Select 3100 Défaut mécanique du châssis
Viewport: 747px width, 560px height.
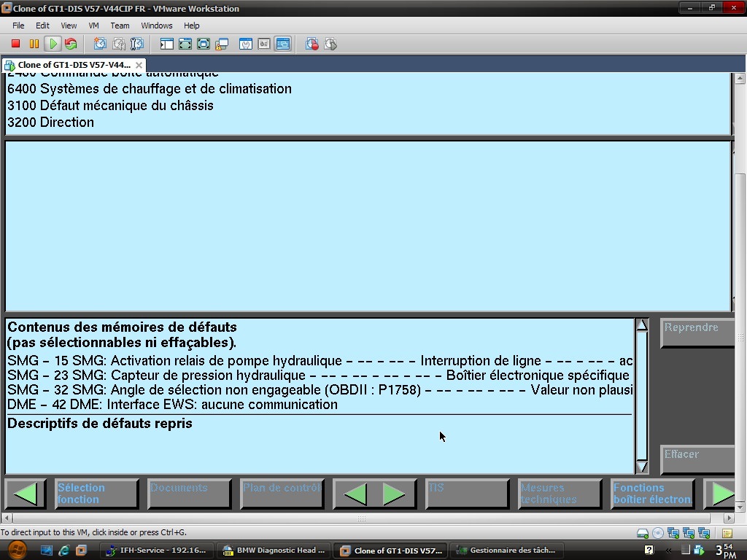[x=110, y=105]
